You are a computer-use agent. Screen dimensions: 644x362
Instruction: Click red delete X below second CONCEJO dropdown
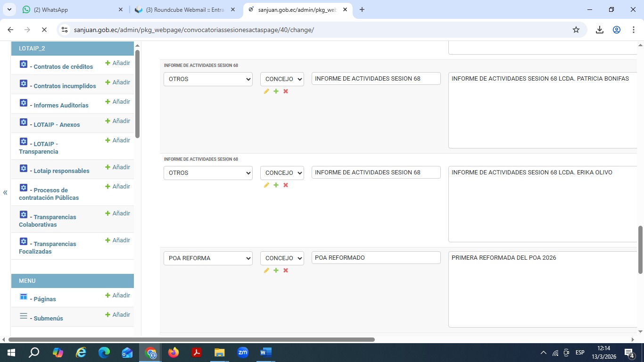(286, 185)
